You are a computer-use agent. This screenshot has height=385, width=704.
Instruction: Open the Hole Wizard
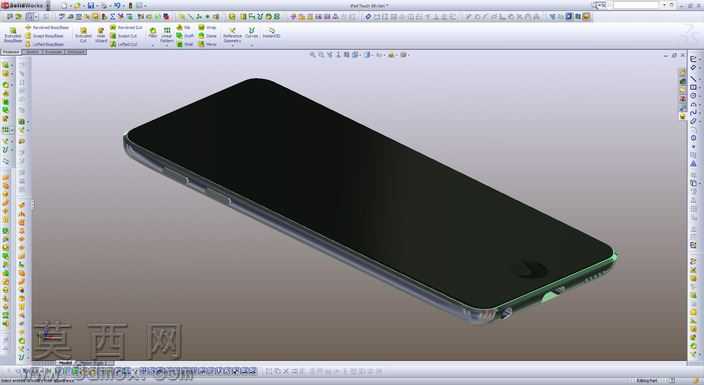click(x=101, y=35)
